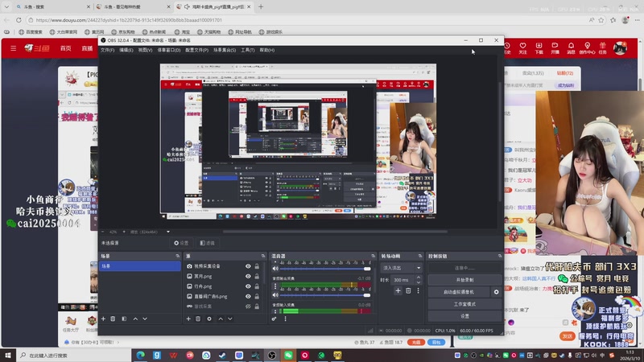This screenshot has height=362, width=644.
Task: Open the Docks menu in OBS
Action: (x=169, y=50)
